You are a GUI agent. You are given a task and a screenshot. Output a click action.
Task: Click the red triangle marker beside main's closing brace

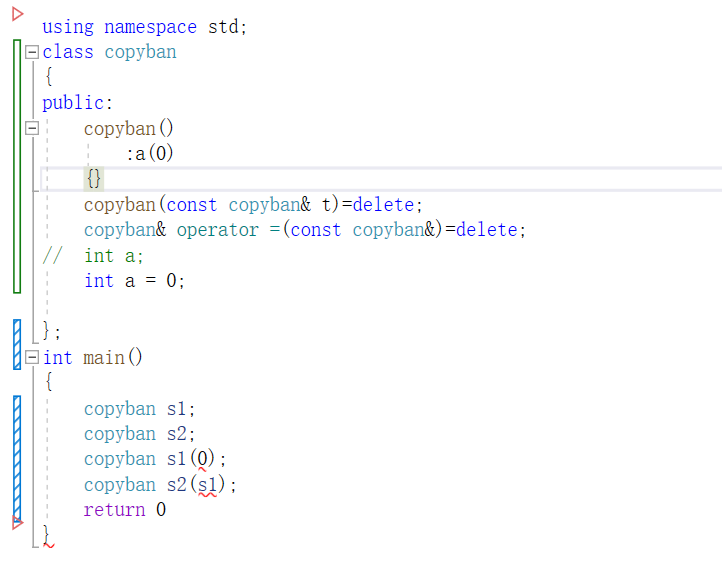coord(17,522)
